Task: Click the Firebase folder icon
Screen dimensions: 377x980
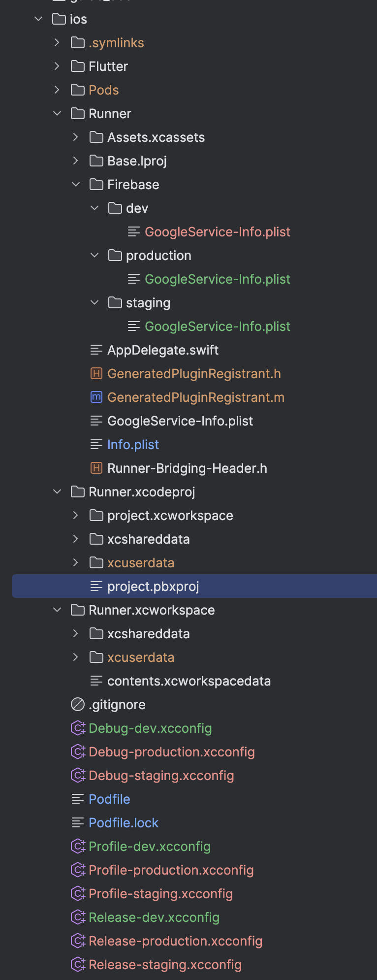Action: (x=96, y=185)
